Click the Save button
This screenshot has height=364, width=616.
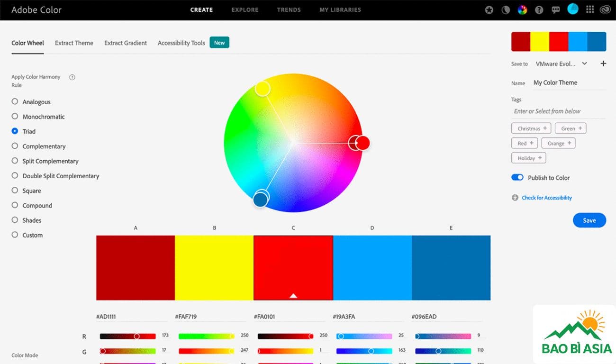(x=589, y=220)
